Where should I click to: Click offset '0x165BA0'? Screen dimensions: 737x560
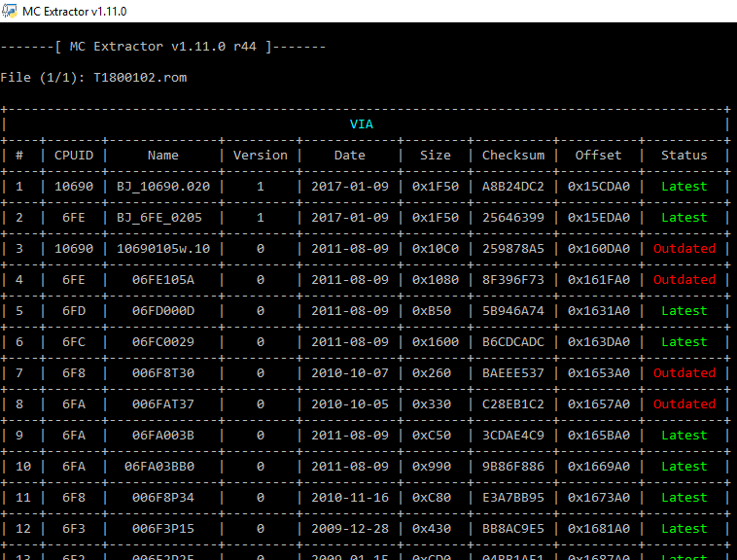coord(598,435)
